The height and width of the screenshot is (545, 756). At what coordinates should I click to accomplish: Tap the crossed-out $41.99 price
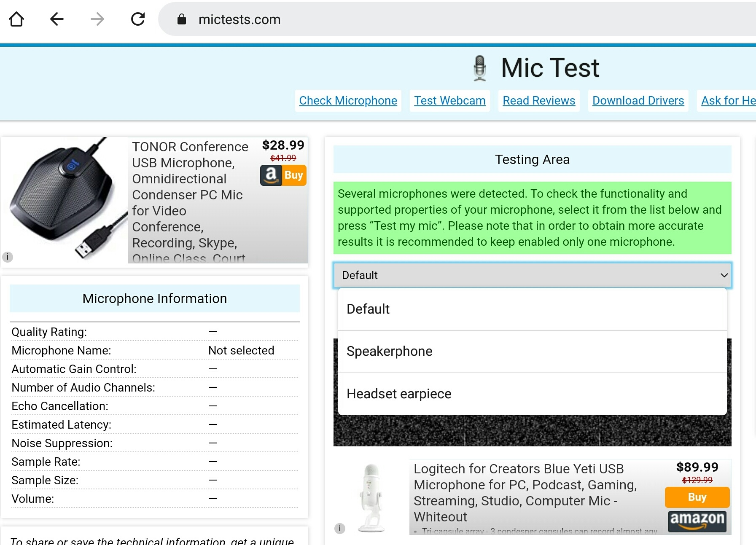(x=283, y=158)
